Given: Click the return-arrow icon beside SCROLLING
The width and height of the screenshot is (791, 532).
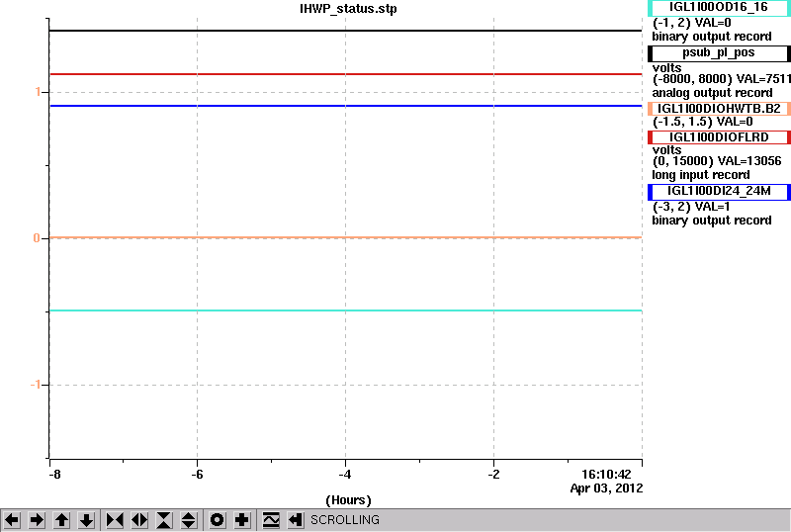Looking at the screenshot, I should point(296,520).
